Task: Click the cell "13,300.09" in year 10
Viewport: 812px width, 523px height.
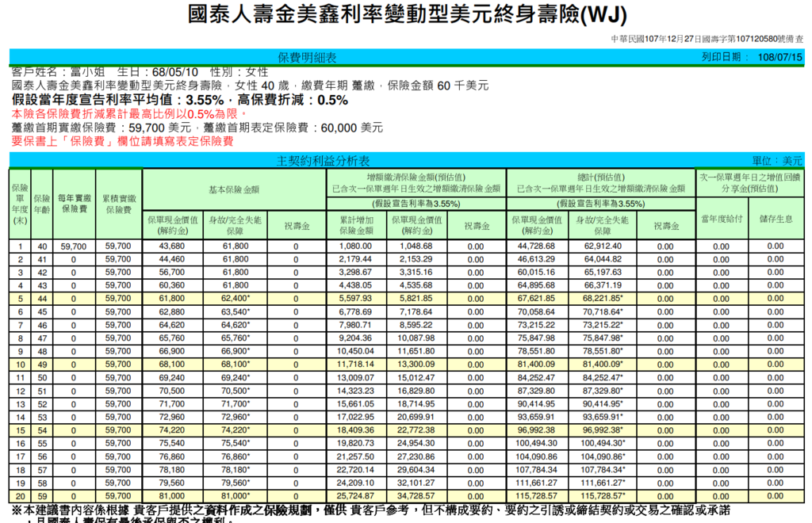Action: (416, 365)
